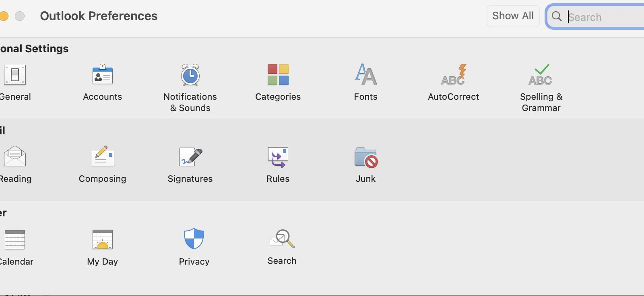
Task: Open mail Rules settings
Action: point(278,157)
